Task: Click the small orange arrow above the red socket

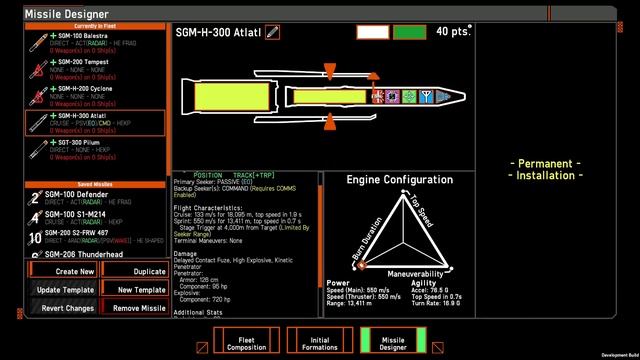Action: 373,76
